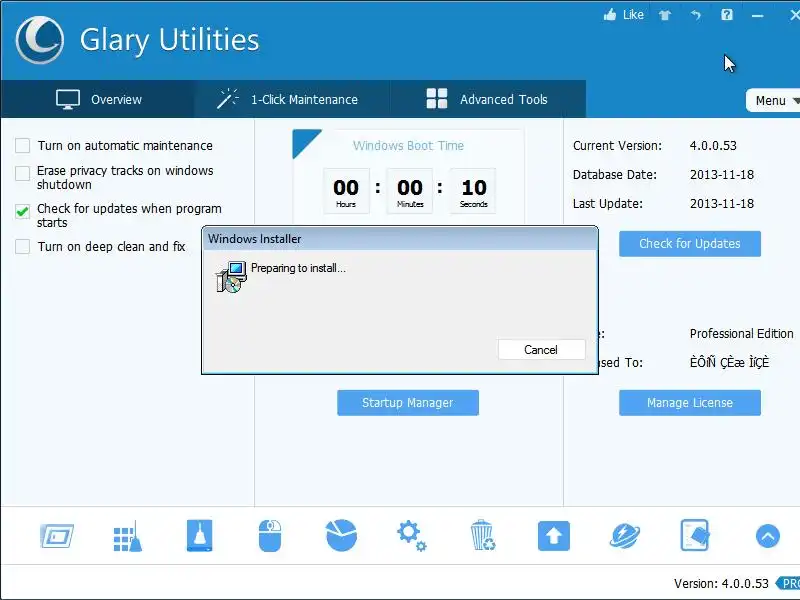Click the Glary Utilities crescent logo
The width and height of the screenshot is (800, 600).
40,40
